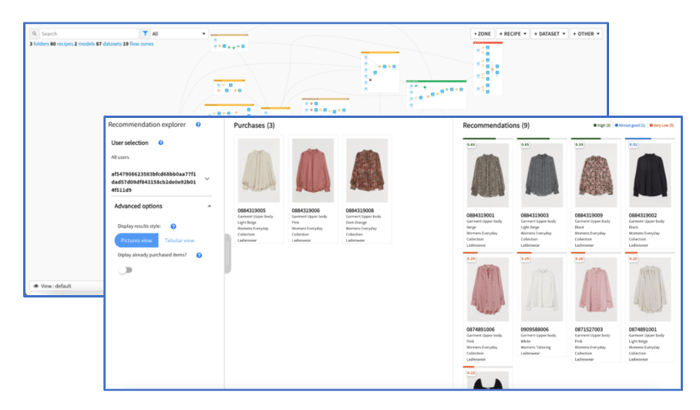The image size is (700, 410).
Task: Click the All users label
Action: point(120,157)
